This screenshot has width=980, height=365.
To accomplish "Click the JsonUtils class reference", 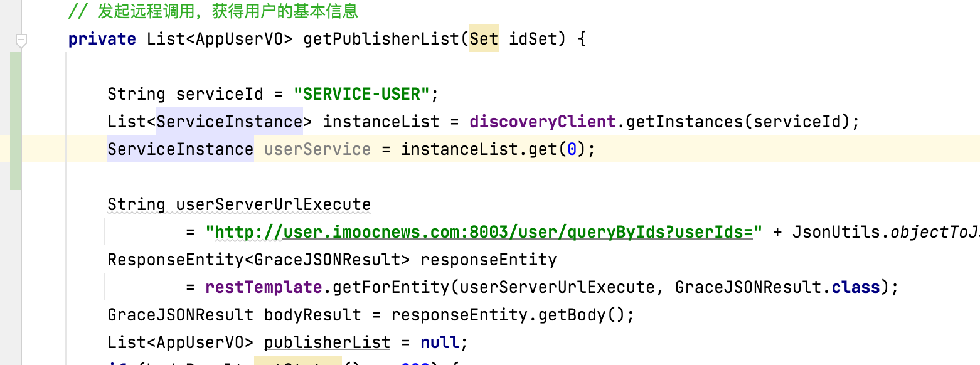I will [x=836, y=233].
